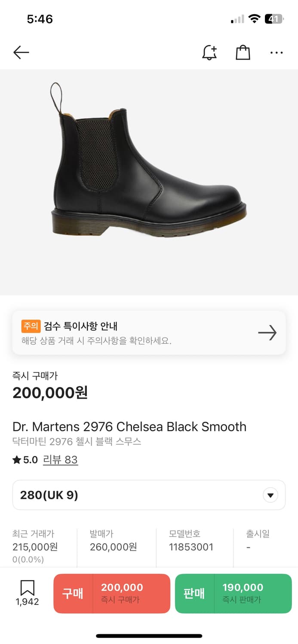The width and height of the screenshot is (298, 644).
Task: Open the three-dot more menu
Action: click(x=276, y=53)
